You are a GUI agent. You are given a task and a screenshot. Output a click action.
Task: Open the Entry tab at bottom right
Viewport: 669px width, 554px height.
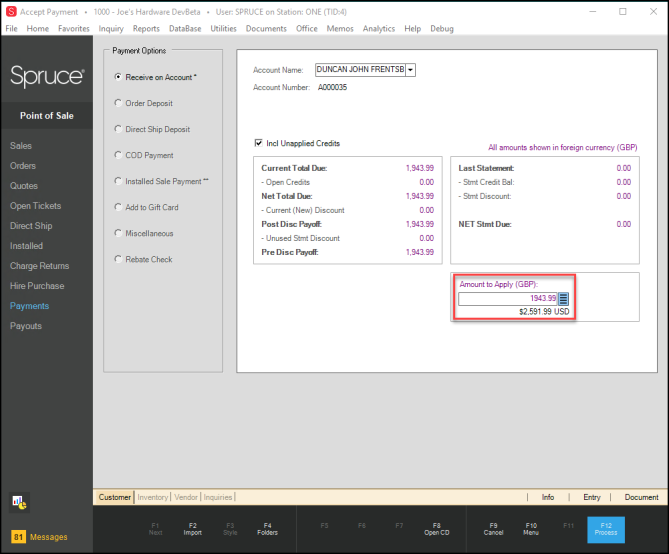click(592, 497)
